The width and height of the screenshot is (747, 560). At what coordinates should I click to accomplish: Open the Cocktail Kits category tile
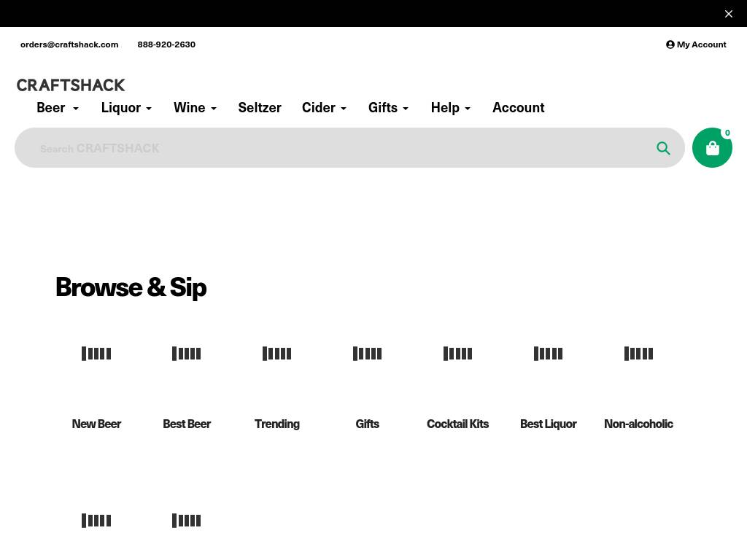tap(457, 423)
